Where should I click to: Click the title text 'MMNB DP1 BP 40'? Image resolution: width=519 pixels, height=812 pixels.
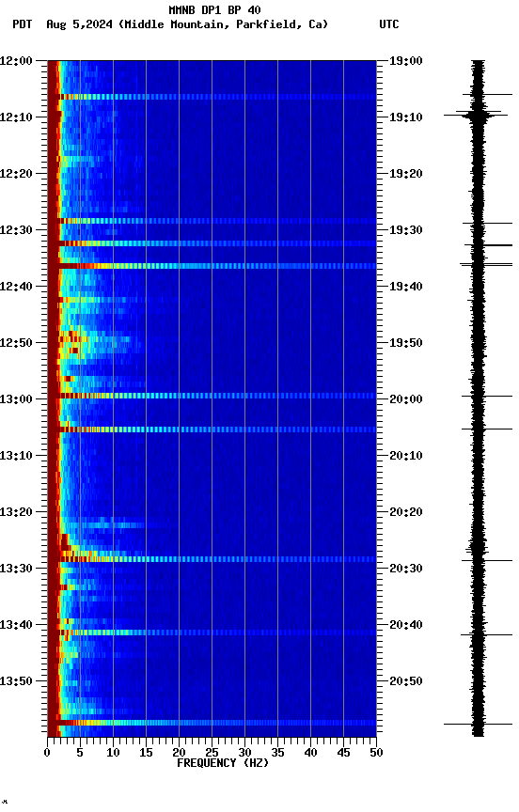click(x=214, y=9)
